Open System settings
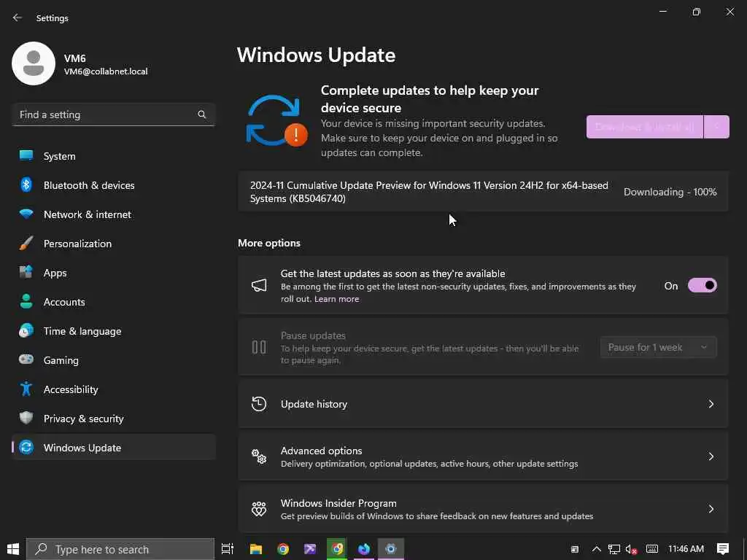The width and height of the screenshot is (747, 560). point(113,156)
